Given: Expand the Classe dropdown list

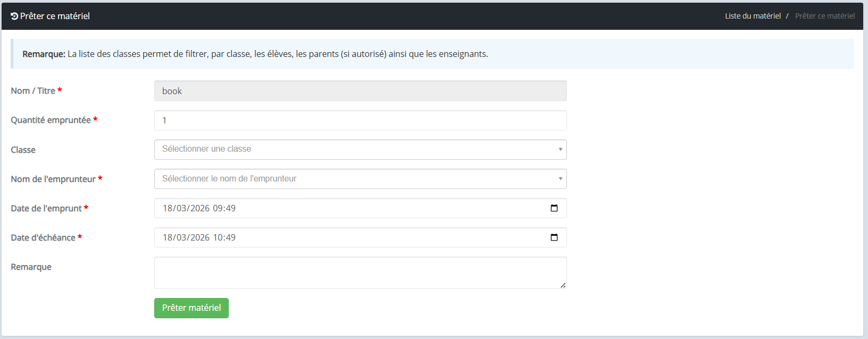Looking at the screenshot, I should coord(360,150).
